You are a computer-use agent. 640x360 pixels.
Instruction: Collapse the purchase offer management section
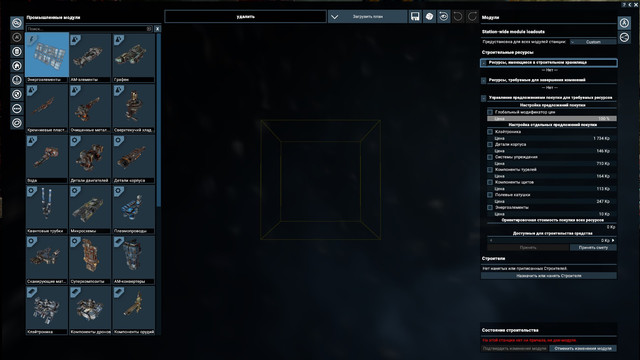484,98
